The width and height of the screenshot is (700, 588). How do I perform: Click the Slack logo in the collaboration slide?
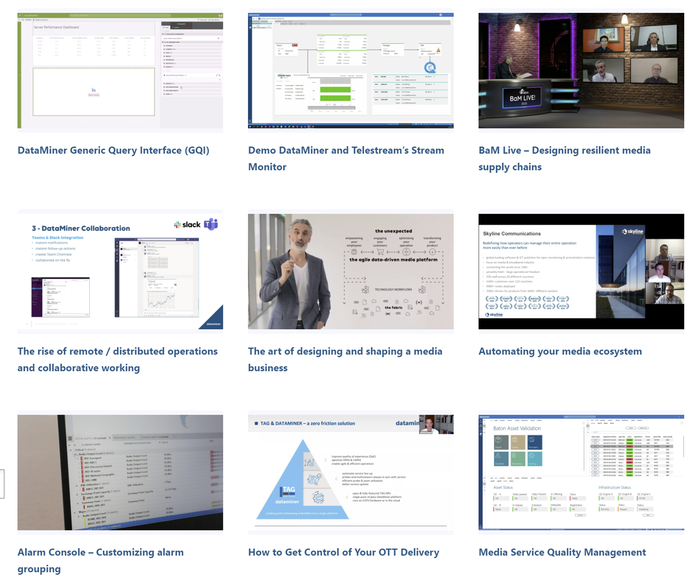tap(187, 225)
